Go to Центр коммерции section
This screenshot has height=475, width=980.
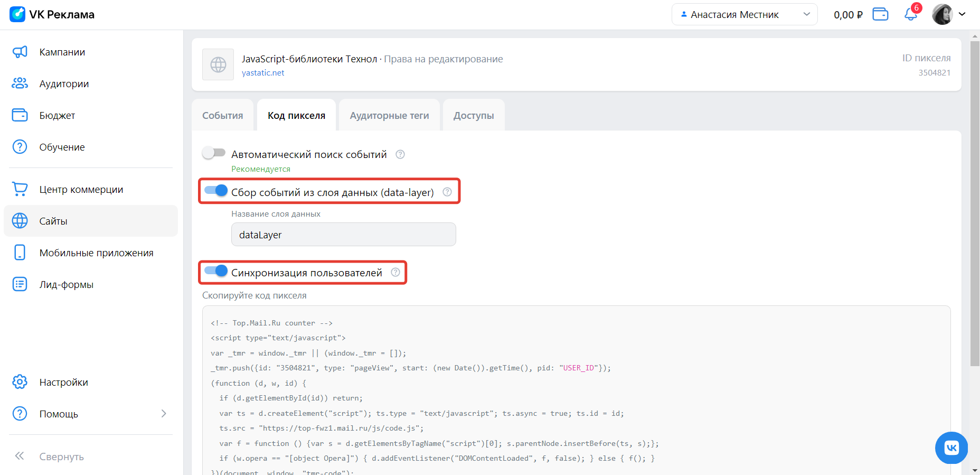[81, 189]
